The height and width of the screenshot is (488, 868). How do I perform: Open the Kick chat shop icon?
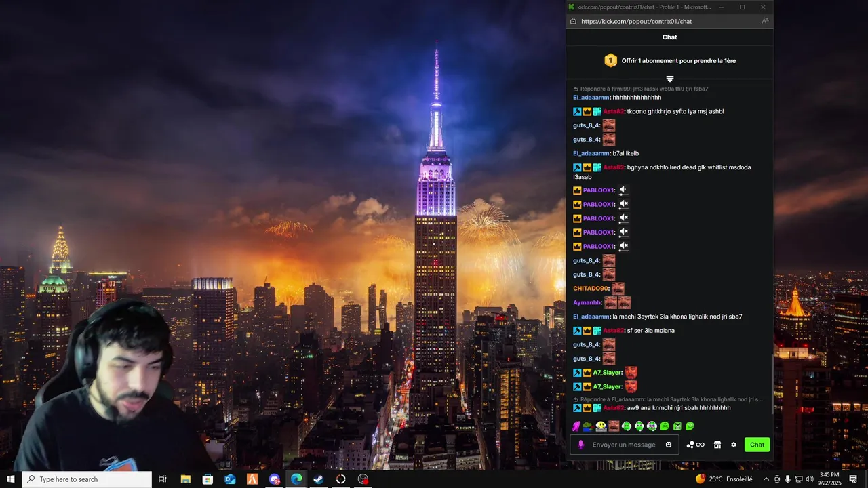(717, 445)
